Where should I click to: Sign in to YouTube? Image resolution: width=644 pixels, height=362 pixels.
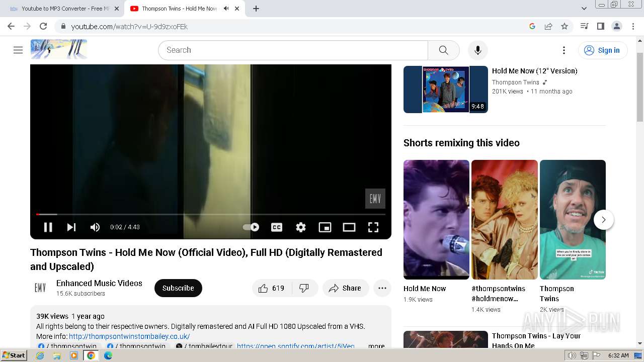[x=603, y=50]
